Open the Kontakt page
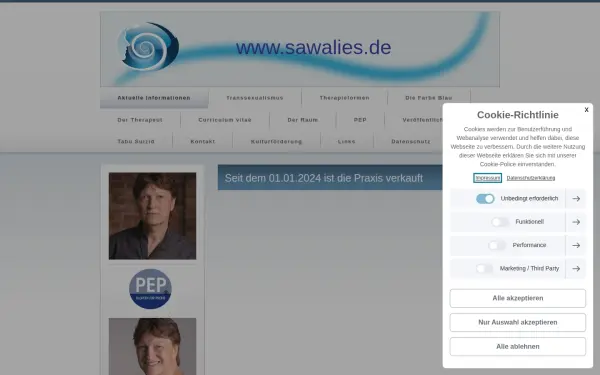Screen dimensions: 600x375 203,141
